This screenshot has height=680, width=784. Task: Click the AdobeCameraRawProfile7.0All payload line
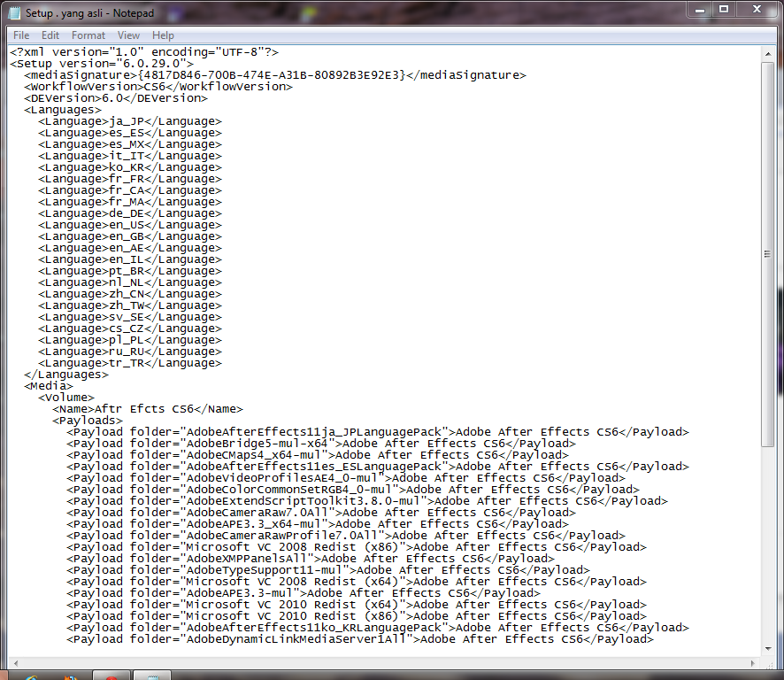pyautogui.click(x=346, y=536)
